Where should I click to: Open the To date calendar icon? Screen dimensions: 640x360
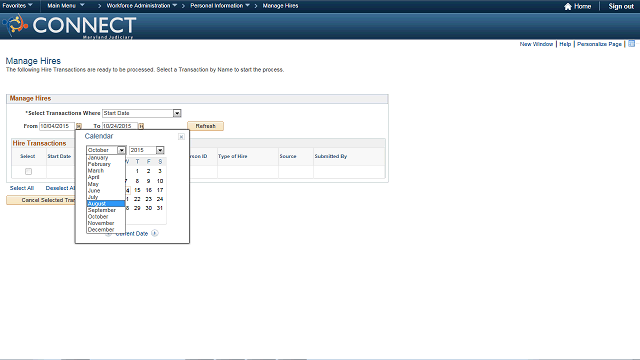pyautogui.click(x=141, y=126)
